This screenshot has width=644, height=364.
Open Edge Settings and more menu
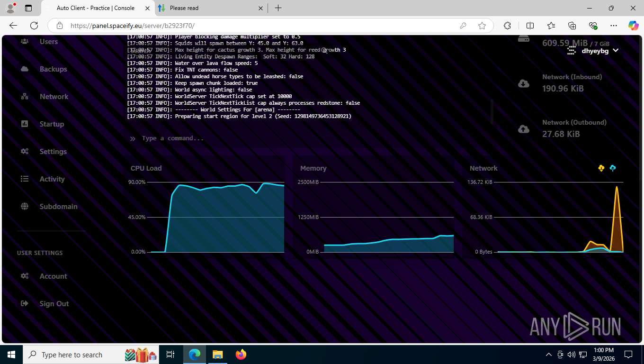coord(614,26)
